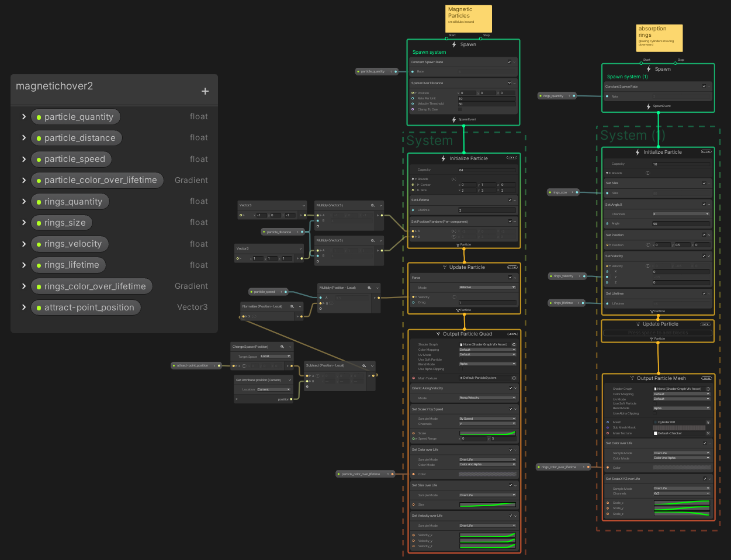Open settings gear on Normalize (Position - Local) node

point(292,306)
